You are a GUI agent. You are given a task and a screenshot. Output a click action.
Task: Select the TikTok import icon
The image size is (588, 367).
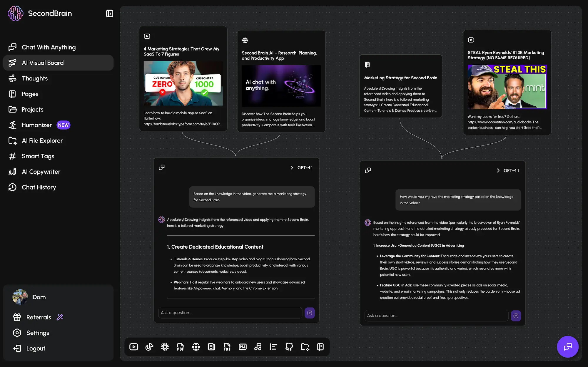pyautogui.click(x=149, y=347)
